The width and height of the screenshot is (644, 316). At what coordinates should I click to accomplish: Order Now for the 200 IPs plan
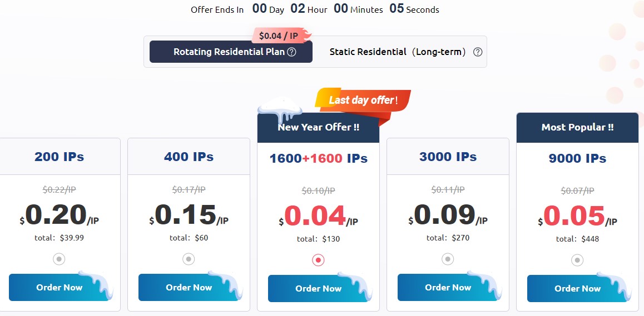(59, 287)
